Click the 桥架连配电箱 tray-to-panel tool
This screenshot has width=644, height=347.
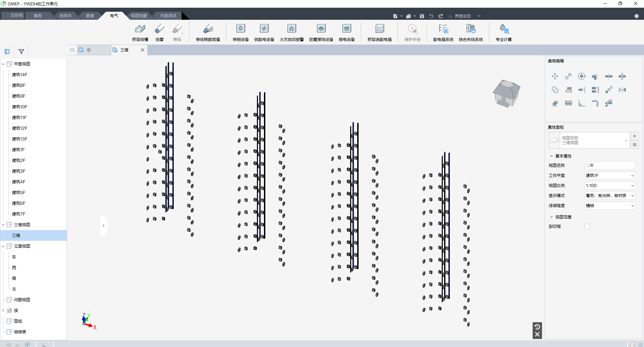pyautogui.click(x=379, y=32)
